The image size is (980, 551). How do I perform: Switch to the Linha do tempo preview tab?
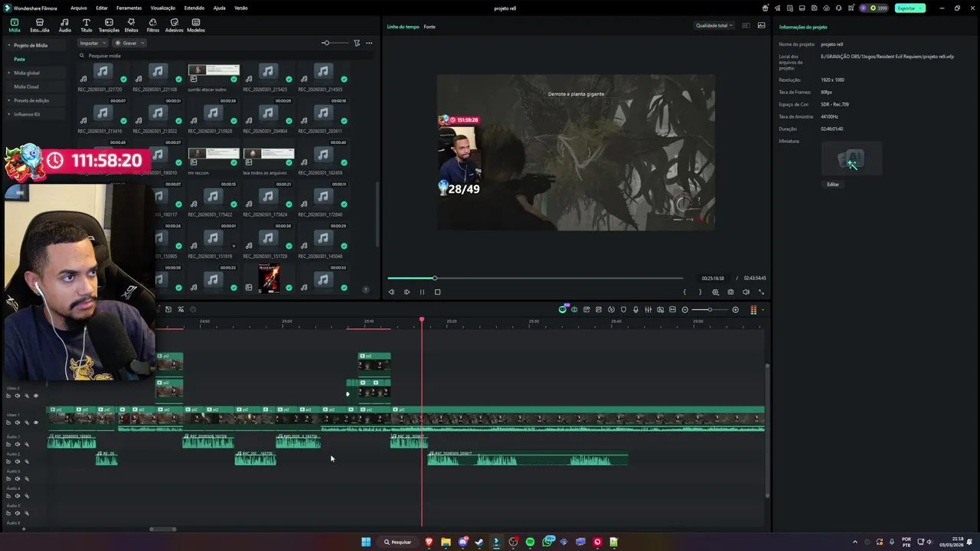pyautogui.click(x=403, y=27)
